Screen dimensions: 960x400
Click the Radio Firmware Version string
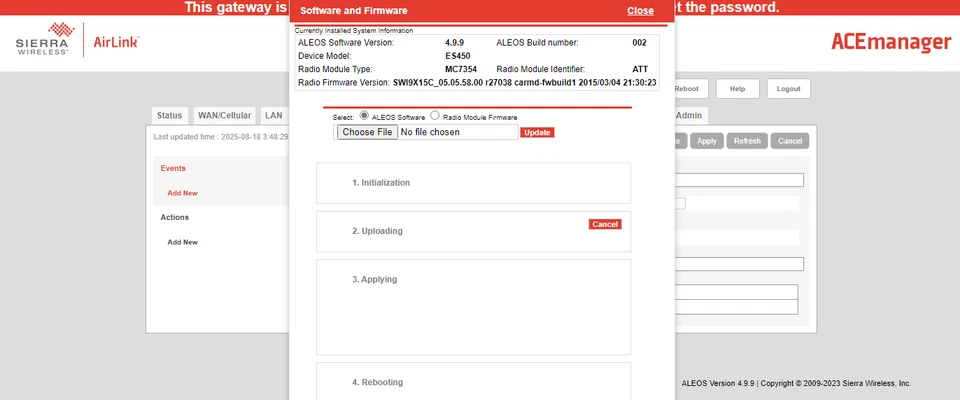[x=525, y=82]
